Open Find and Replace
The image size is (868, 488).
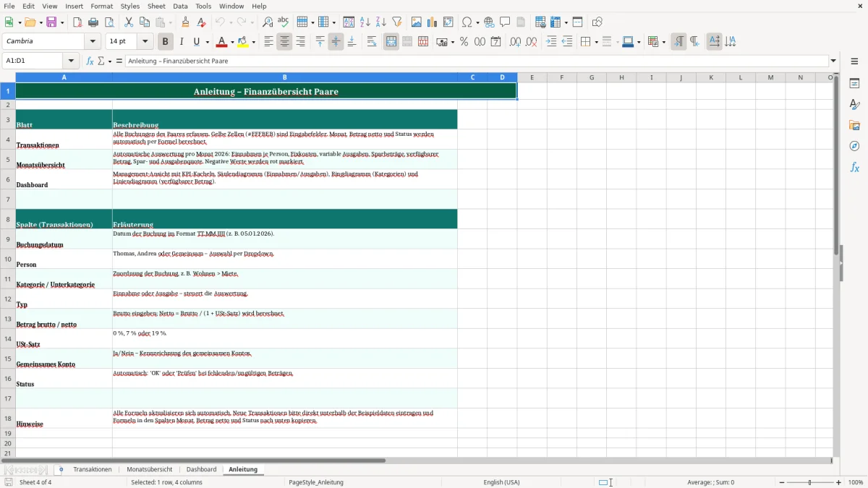tap(268, 22)
